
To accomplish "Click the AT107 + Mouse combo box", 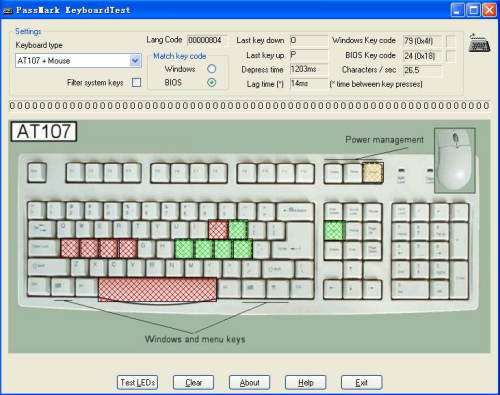I will [78, 61].
